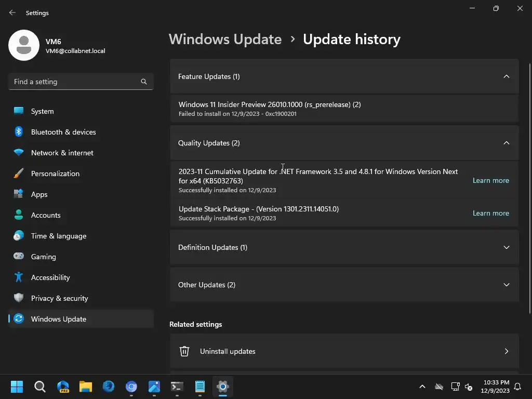Click the Privacy & security shield icon
The width and height of the screenshot is (532, 399).
(x=19, y=298)
